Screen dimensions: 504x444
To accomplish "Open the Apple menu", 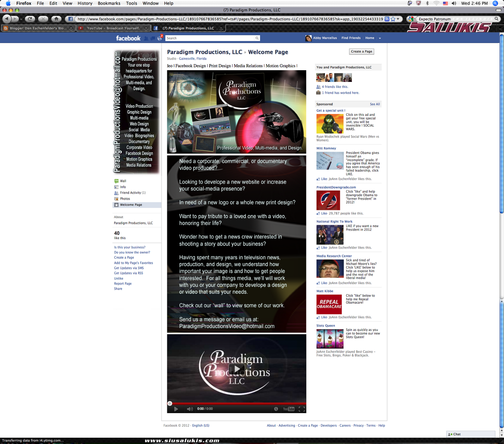I will pos(8,3).
